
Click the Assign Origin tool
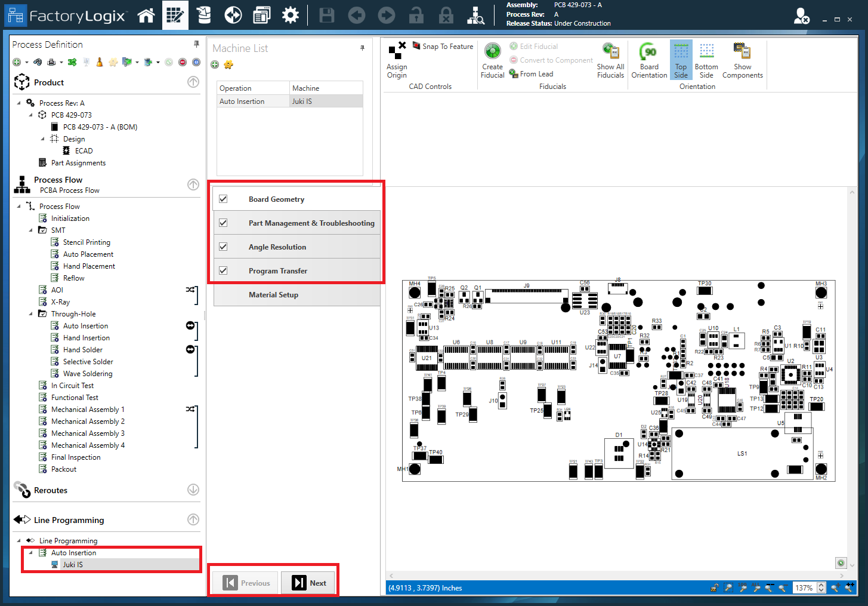click(x=397, y=60)
